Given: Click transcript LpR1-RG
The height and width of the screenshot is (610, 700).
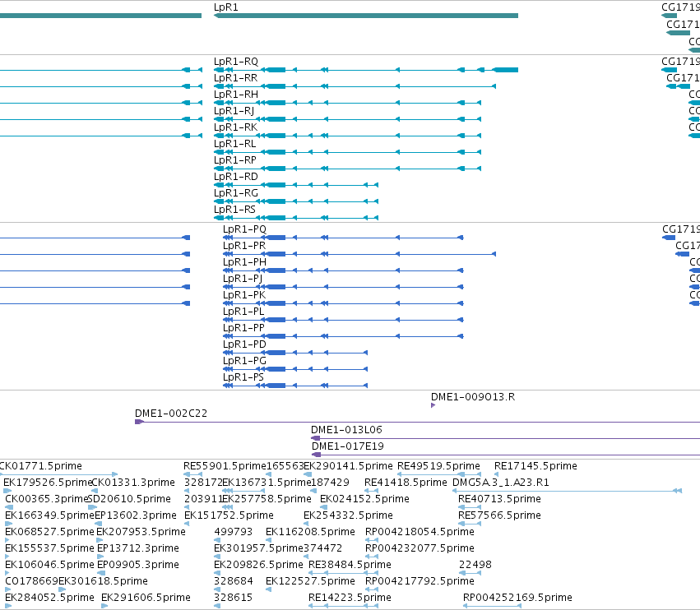Looking at the screenshot, I should [236, 193].
